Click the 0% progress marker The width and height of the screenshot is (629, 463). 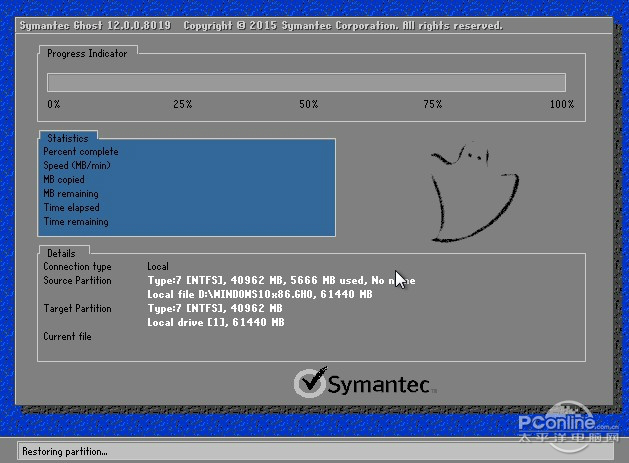tap(53, 104)
